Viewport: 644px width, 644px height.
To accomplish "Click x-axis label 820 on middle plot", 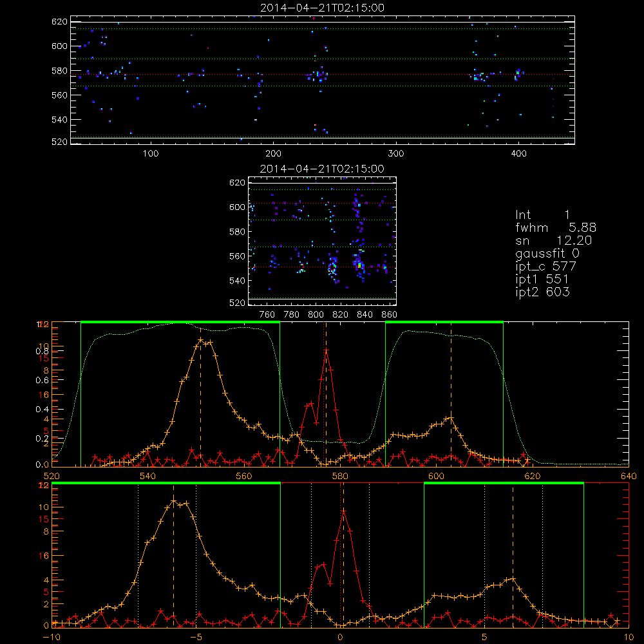I will coord(341,315).
